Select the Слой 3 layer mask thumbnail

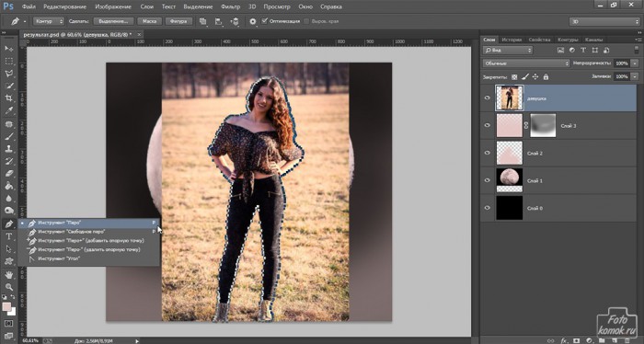(543, 126)
